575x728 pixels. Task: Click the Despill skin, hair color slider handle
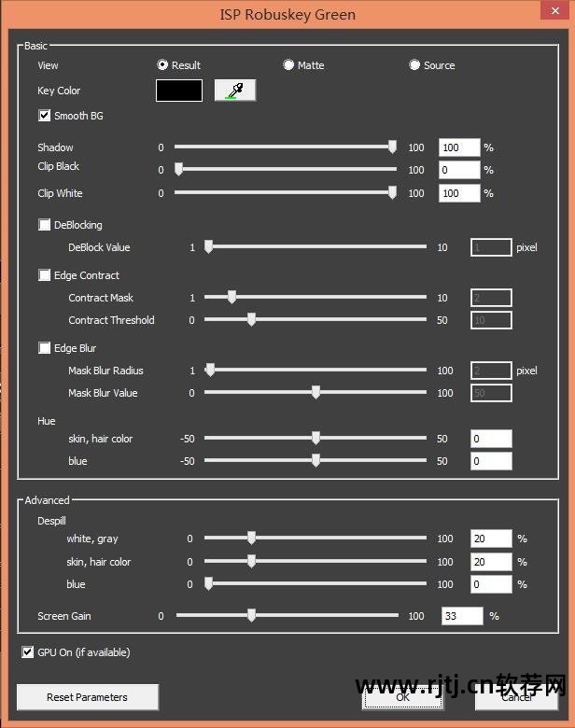pyautogui.click(x=251, y=561)
